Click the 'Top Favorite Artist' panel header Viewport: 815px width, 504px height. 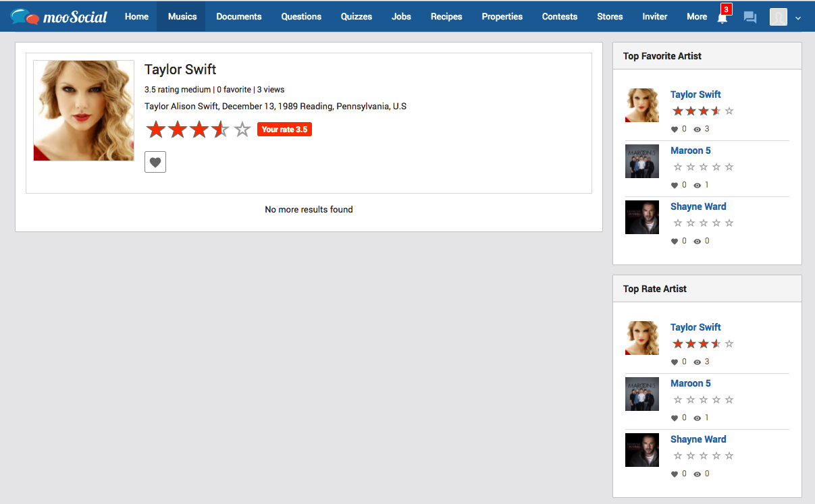coord(707,56)
